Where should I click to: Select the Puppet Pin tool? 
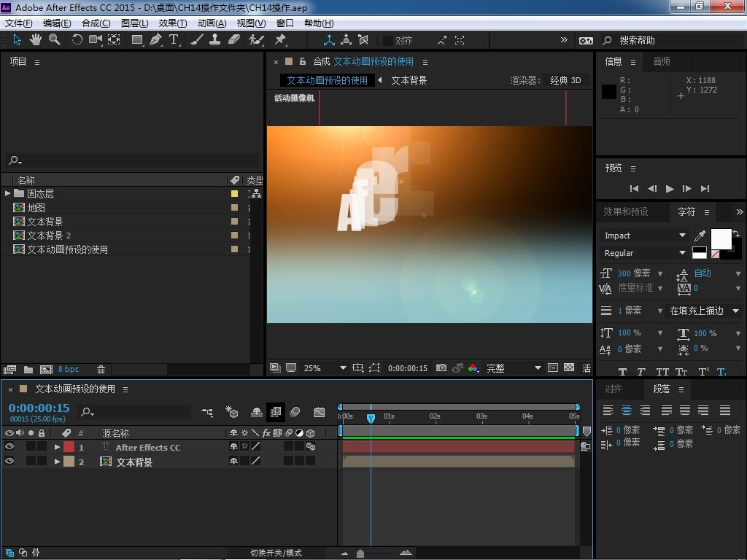pos(280,40)
